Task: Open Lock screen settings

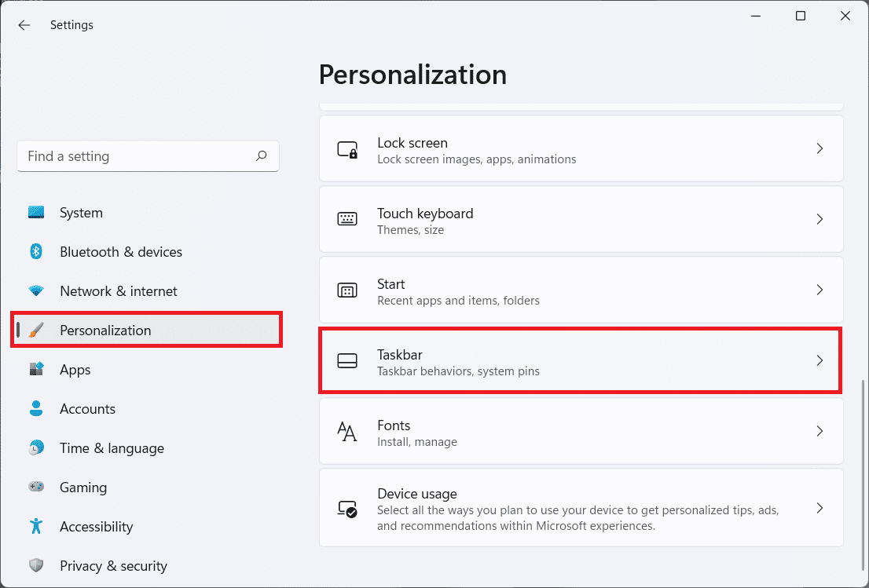Action: tap(581, 148)
